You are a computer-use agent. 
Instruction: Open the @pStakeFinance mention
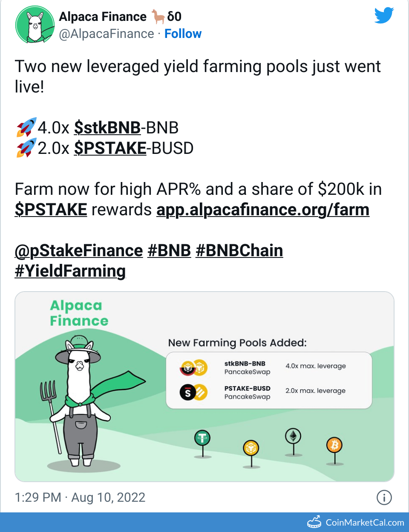pyautogui.click(x=79, y=251)
